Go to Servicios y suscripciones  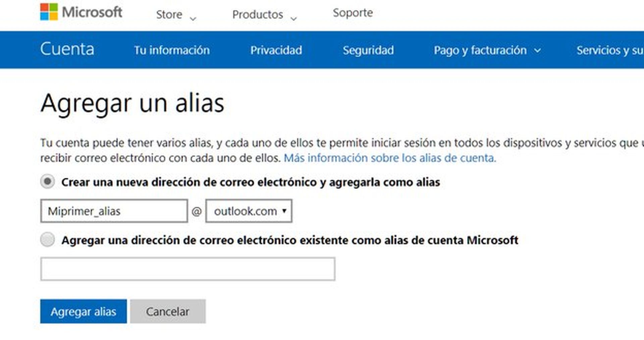tap(610, 51)
